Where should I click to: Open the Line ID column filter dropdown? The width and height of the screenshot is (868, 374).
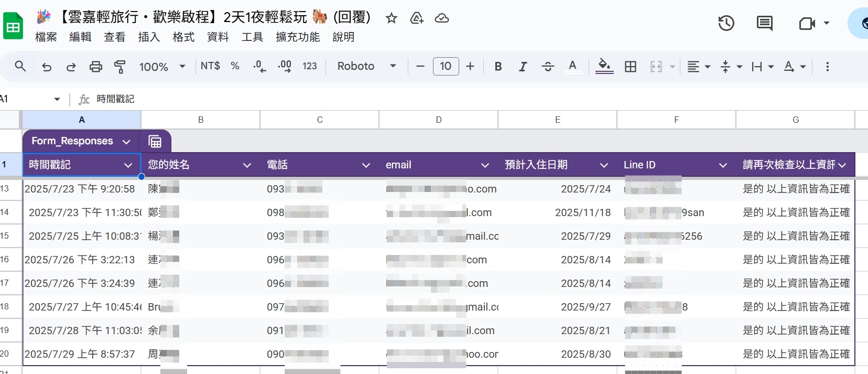tap(723, 165)
